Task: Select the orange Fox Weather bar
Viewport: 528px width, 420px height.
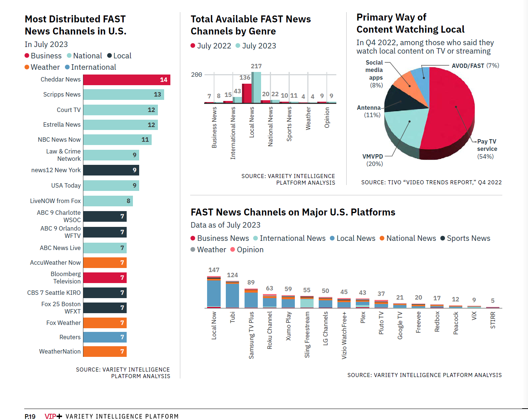Action: [x=105, y=323]
